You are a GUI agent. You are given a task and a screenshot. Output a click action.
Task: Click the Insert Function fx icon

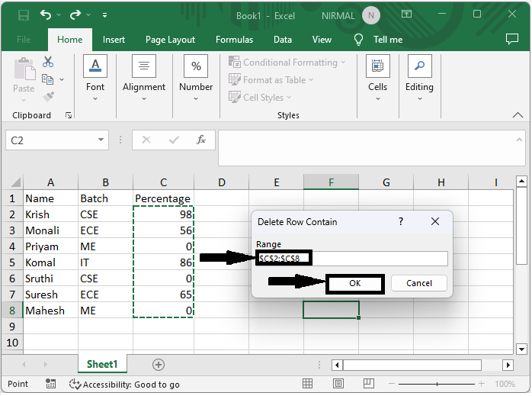pos(201,140)
